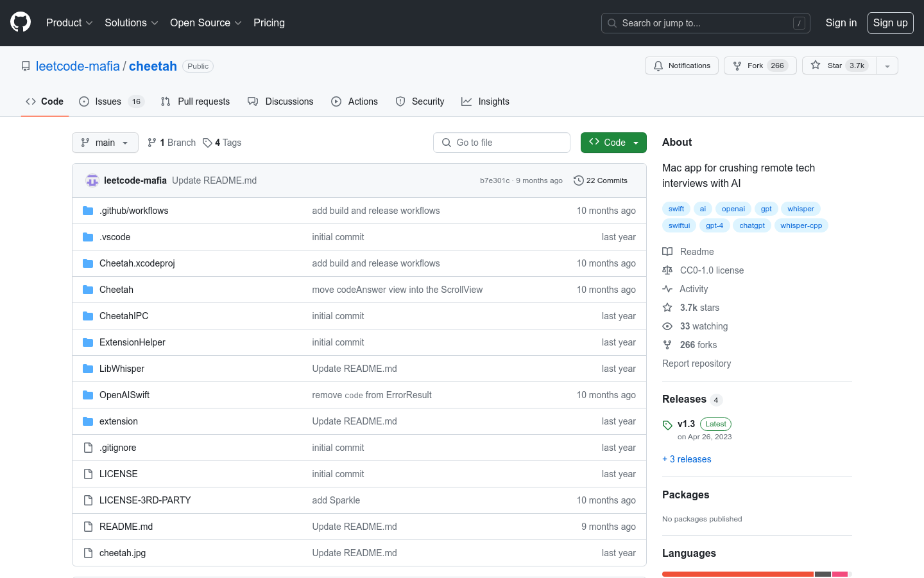Switch to the Discussions tab
The image size is (924, 578).
[x=280, y=101]
